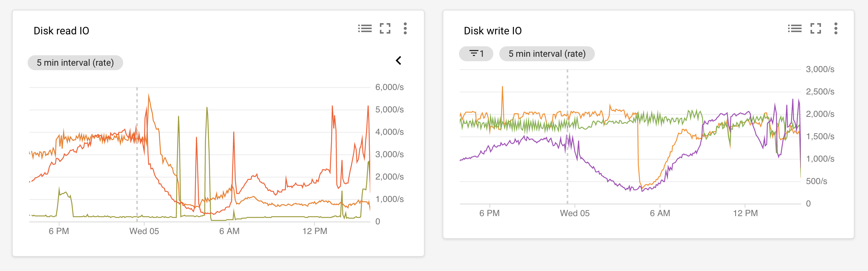Click the Disk write IO chart title
The height and width of the screenshot is (271, 868).
coord(493,31)
